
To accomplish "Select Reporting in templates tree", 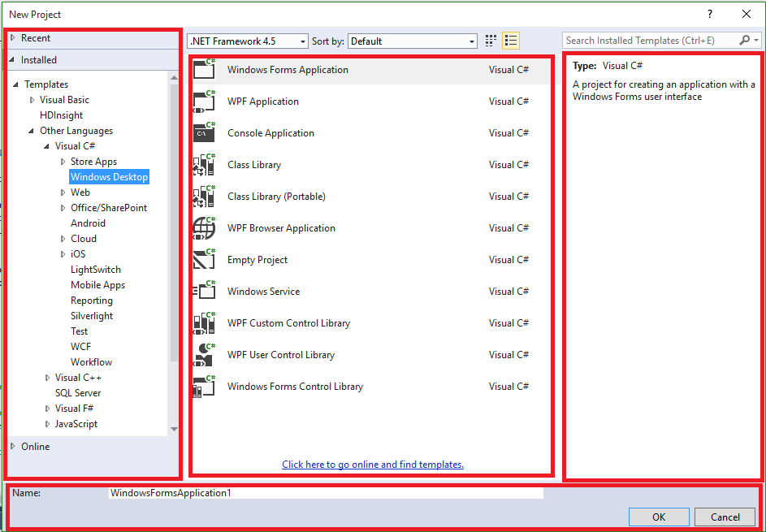I will (91, 301).
